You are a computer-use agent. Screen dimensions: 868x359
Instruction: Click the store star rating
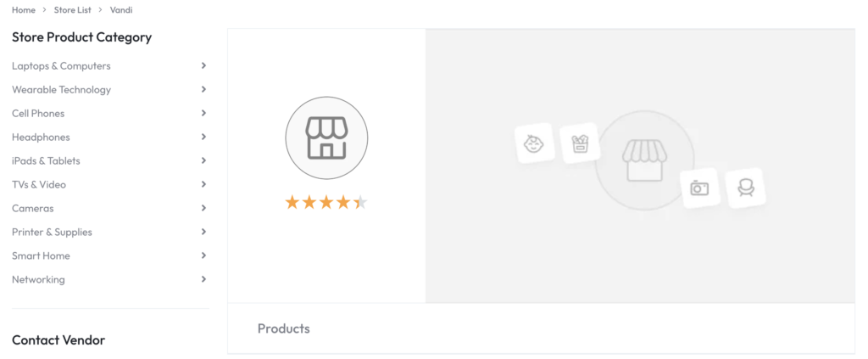pos(326,202)
